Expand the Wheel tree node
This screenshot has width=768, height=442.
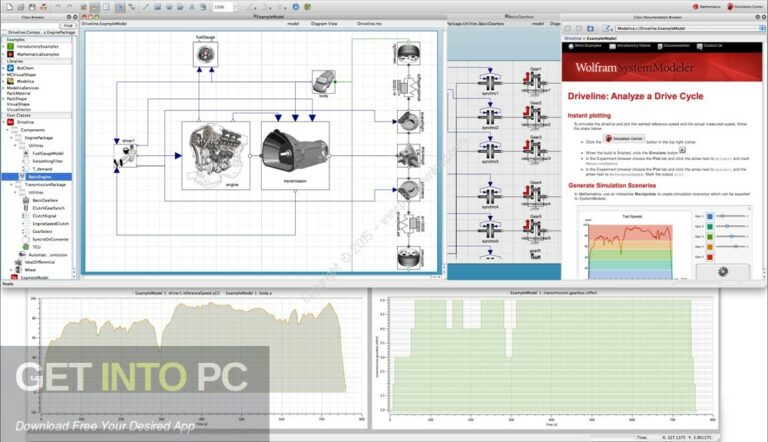coord(12,270)
